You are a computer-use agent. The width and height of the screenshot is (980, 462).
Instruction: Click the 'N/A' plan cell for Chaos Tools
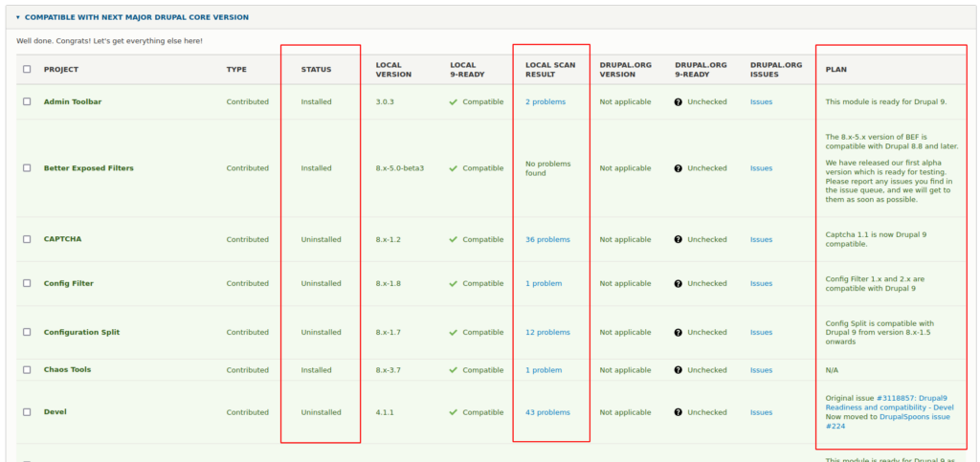click(832, 369)
